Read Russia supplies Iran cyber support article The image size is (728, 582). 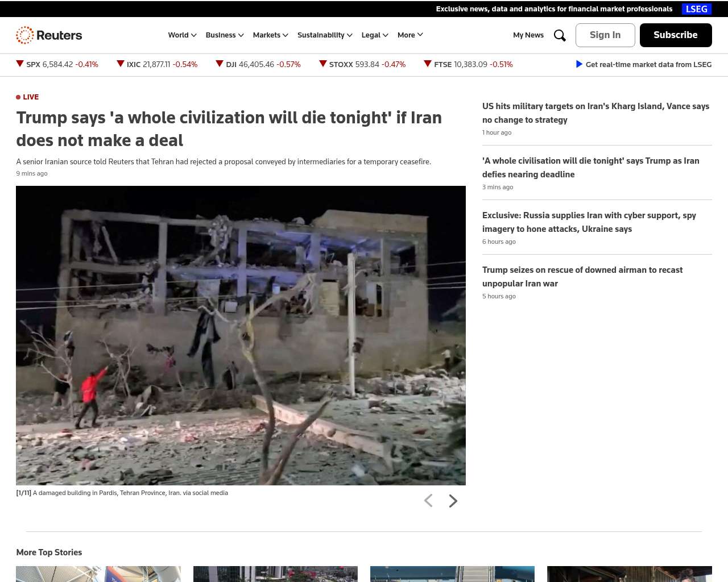click(x=589, y=222)
